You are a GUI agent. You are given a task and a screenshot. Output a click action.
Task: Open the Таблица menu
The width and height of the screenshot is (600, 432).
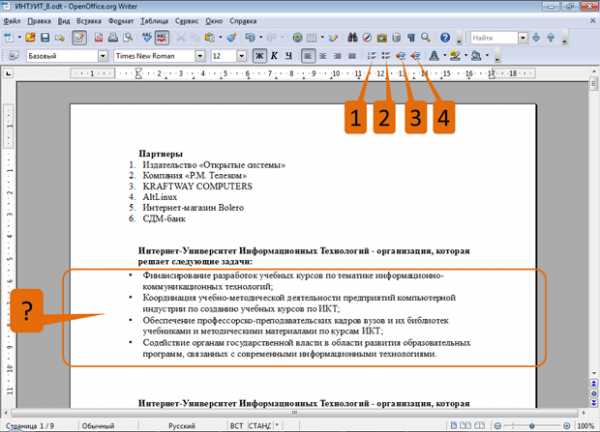(x=154, y=21)
